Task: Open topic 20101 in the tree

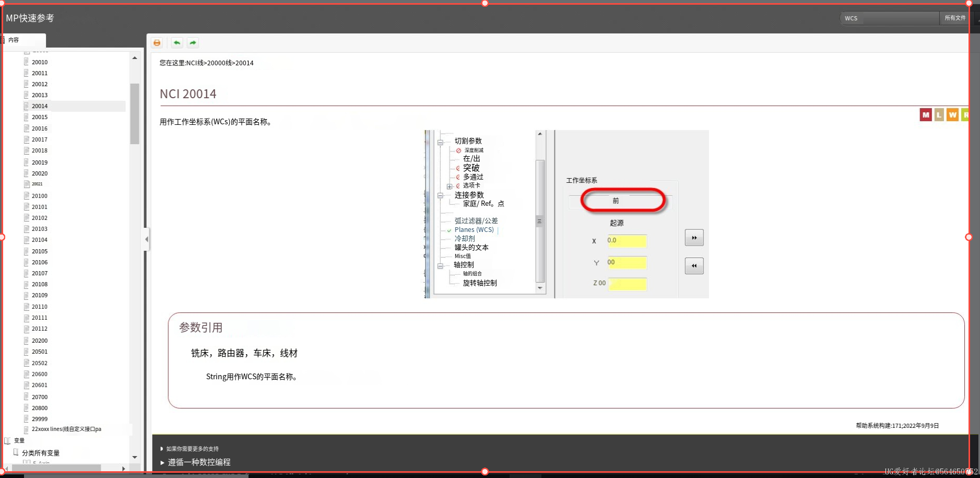Action: pyautogui.click(x=40, y=207)
